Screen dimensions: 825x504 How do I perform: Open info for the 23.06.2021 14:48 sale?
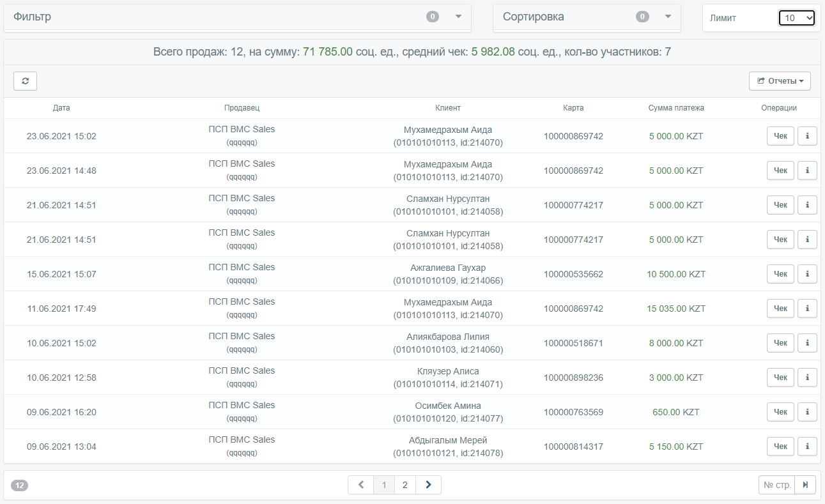[808, 171]
